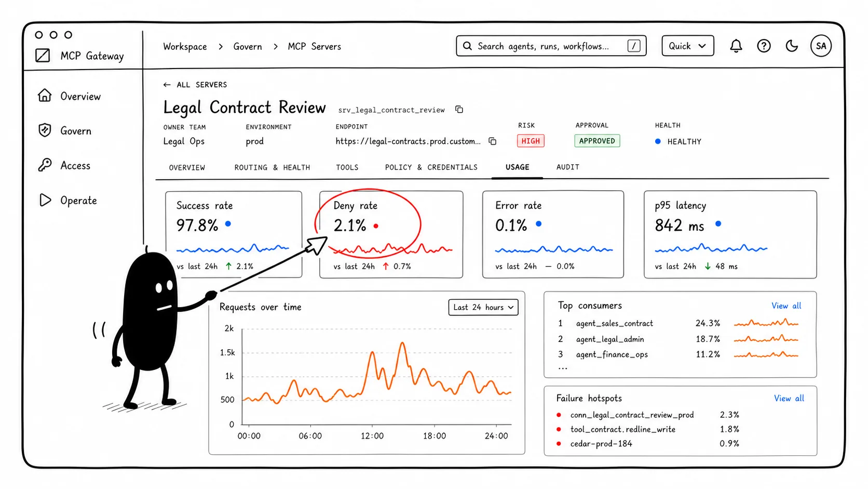The image size is (868, 489).
Task: Click the p95 latency 842 ms value
Action: click(680, 226)
